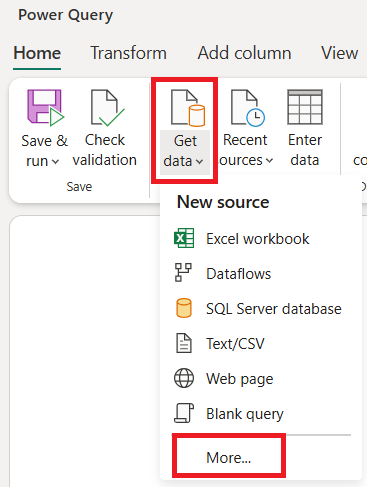Click the Dataflows branch icon
The width and height of the screenshot is (367, 487).
[x=183, y=273]
